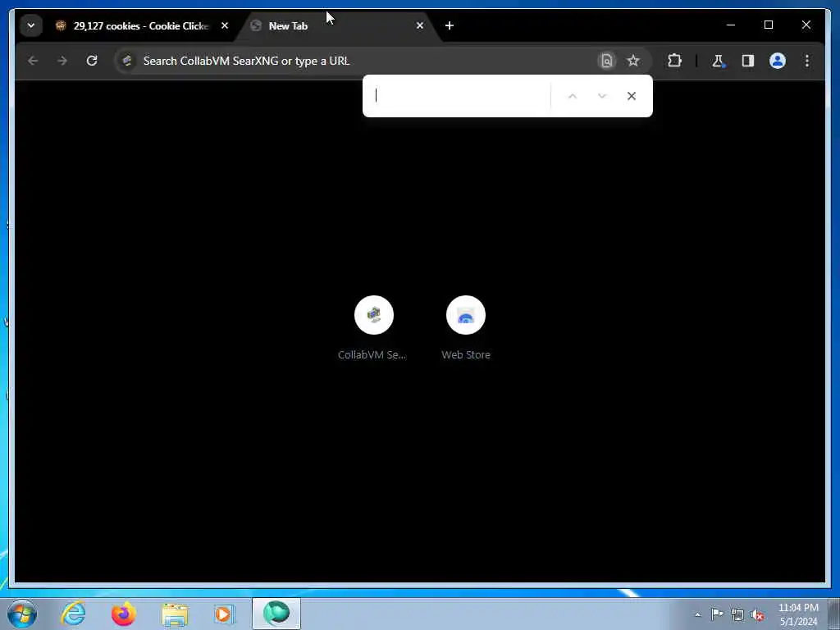Close the find bar
The width and height of the screenshot is (840, 630).
pyautogui.click(x=632, y=97)
